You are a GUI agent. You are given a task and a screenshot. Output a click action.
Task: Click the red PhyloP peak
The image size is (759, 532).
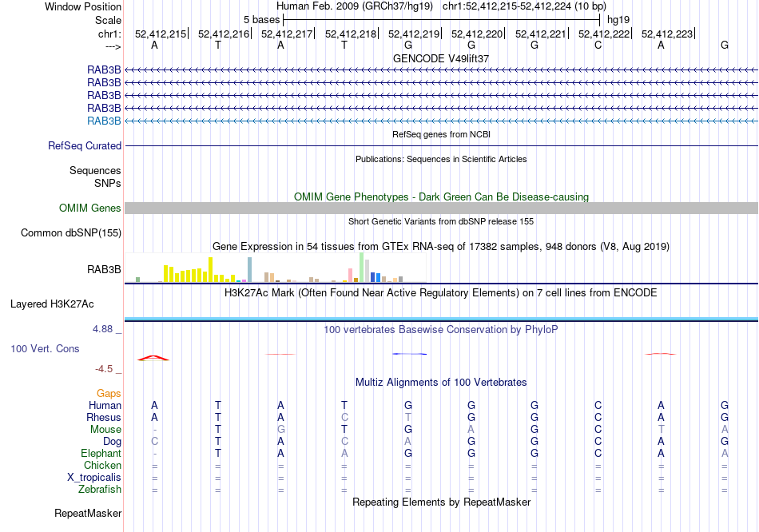coord(153,358)
